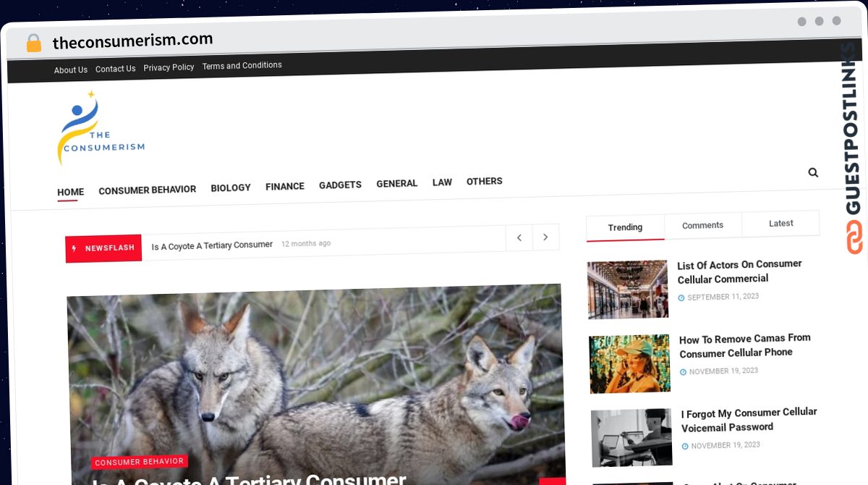
Task: Click the featured coyote article headline
Action: pyautogui.click(x=250, y=478)
